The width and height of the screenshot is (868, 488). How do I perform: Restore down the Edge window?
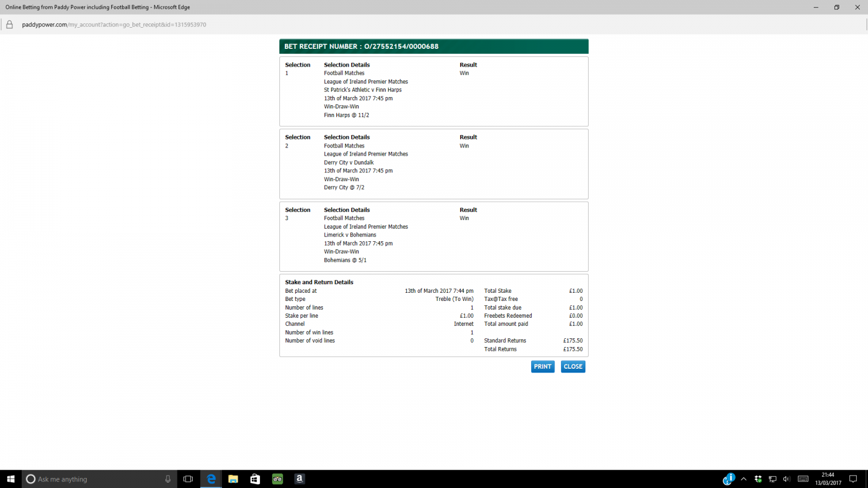click(837, 7)
